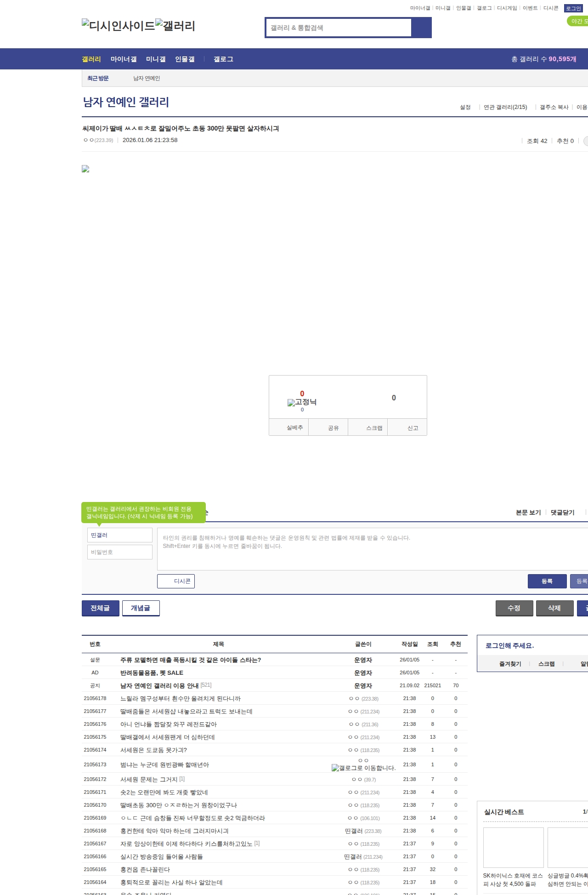
Task: Open 스크랩 in the sidebar login box
Action: pyautogui.click(x=546, y=664)
